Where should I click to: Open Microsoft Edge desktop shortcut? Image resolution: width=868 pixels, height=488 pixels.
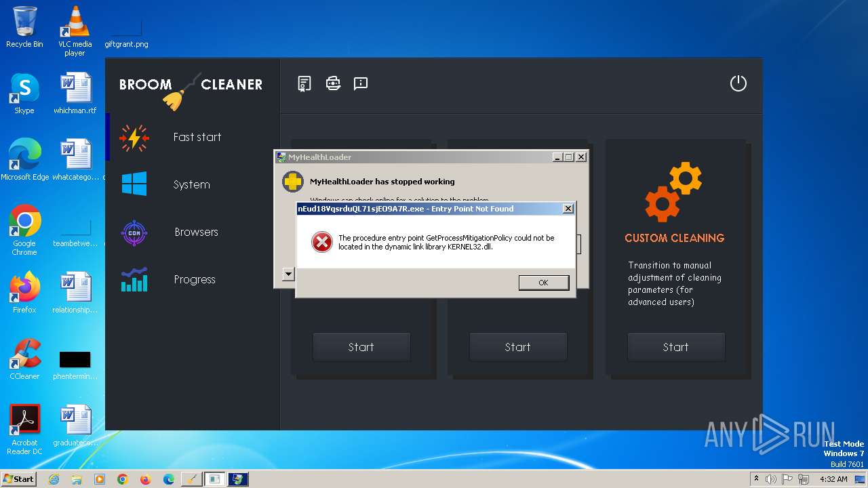tap(25, 159)
